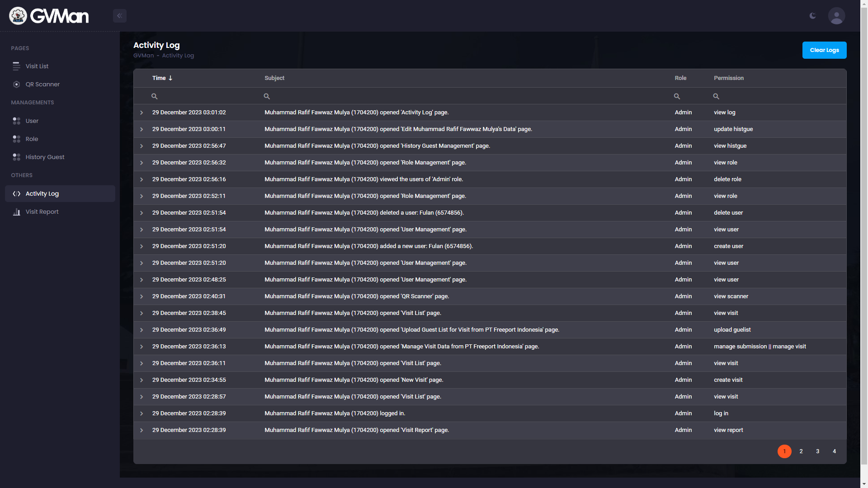Expand the 02:56:47 log row
The width and height of the screenshot is (868, 488).
pos(142,146)
